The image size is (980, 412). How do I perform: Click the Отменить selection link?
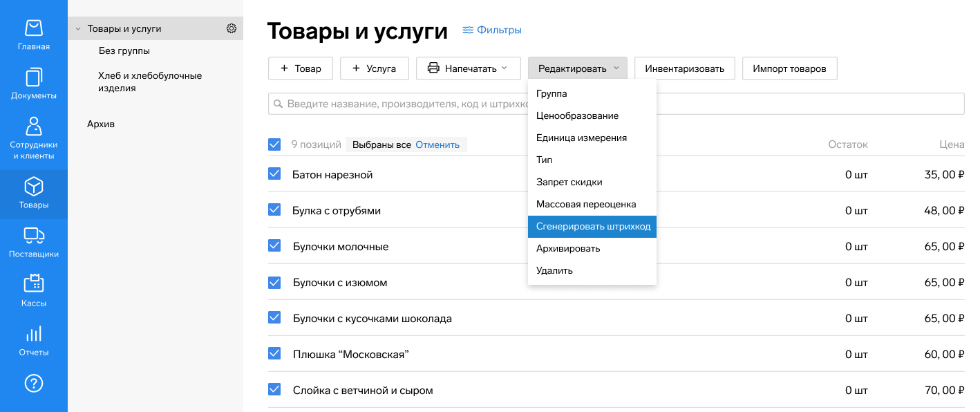[437, 144]
